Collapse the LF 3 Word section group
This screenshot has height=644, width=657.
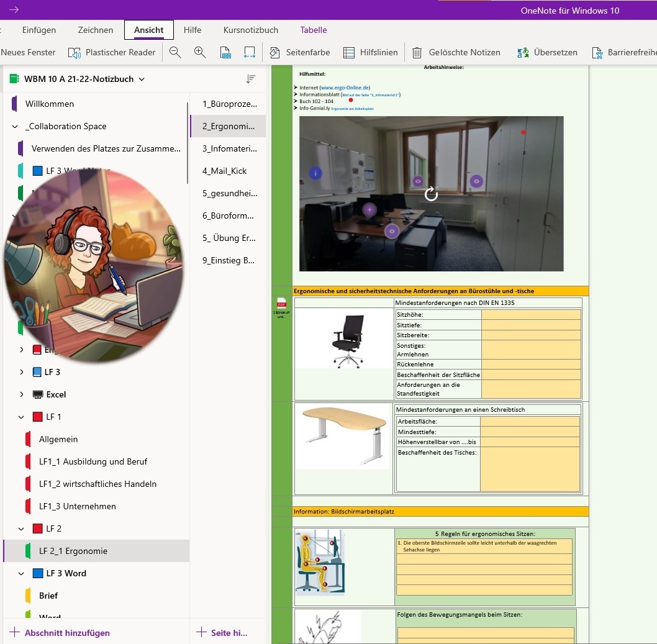21,574
